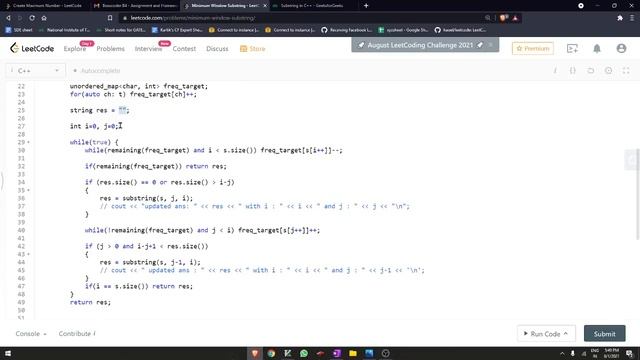Open the Problems page
The width and height of the screenshot is (640, 360).
coord(111,49)
